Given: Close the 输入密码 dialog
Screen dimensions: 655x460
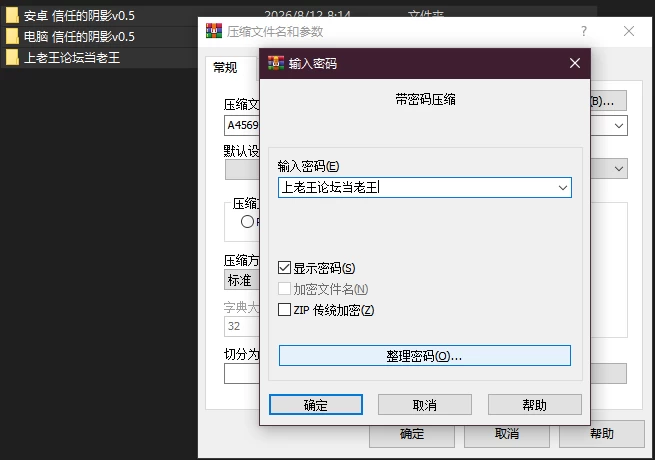Looking at the screenshot, I should pos(575,63).
